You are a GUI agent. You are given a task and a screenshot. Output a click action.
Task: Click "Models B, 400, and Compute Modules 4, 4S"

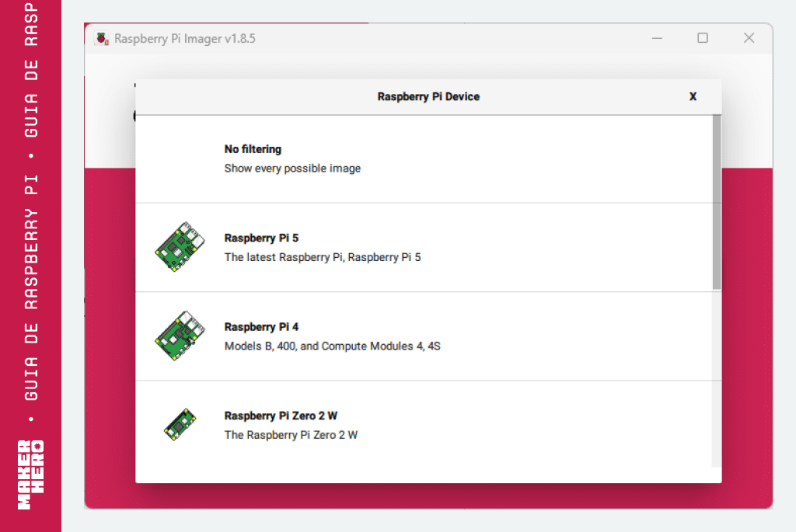point(333,346)
